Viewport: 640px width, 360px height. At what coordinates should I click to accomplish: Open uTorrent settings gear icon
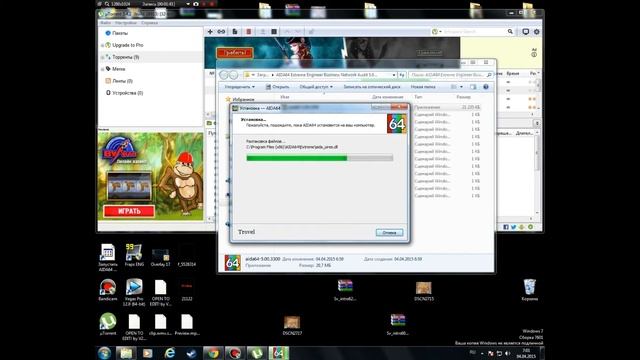pos(536,31)
